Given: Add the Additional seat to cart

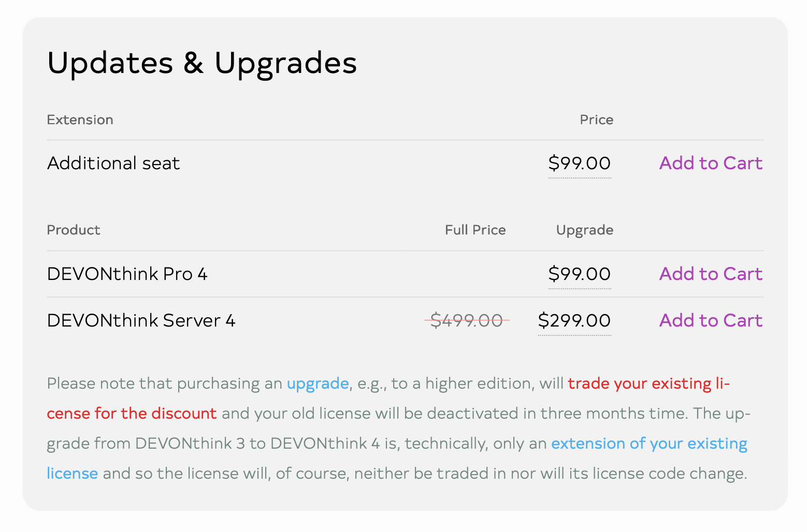Looking at the screenshot, I should [711, 164].
